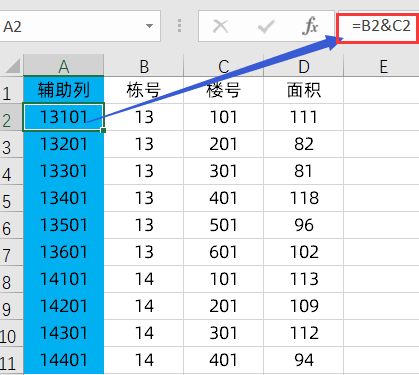419x375 pixels.
Task: Select column D header
Action: pos(304,66)
